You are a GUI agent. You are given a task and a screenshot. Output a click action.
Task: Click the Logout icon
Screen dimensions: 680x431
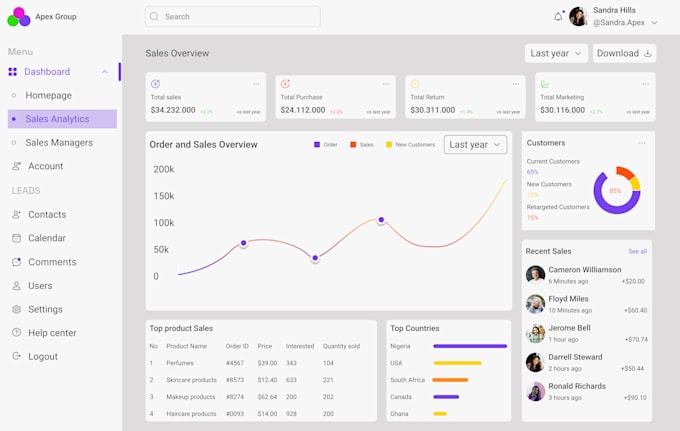[16, 356]
